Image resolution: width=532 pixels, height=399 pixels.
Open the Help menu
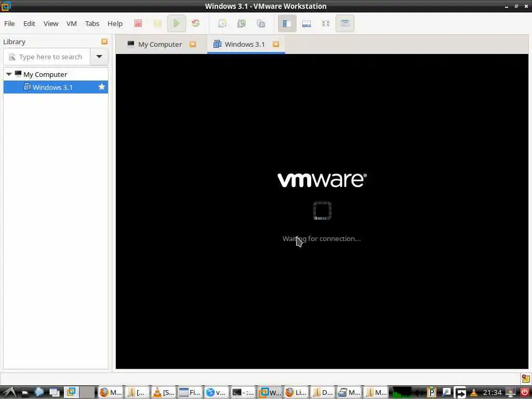point(115,23)
